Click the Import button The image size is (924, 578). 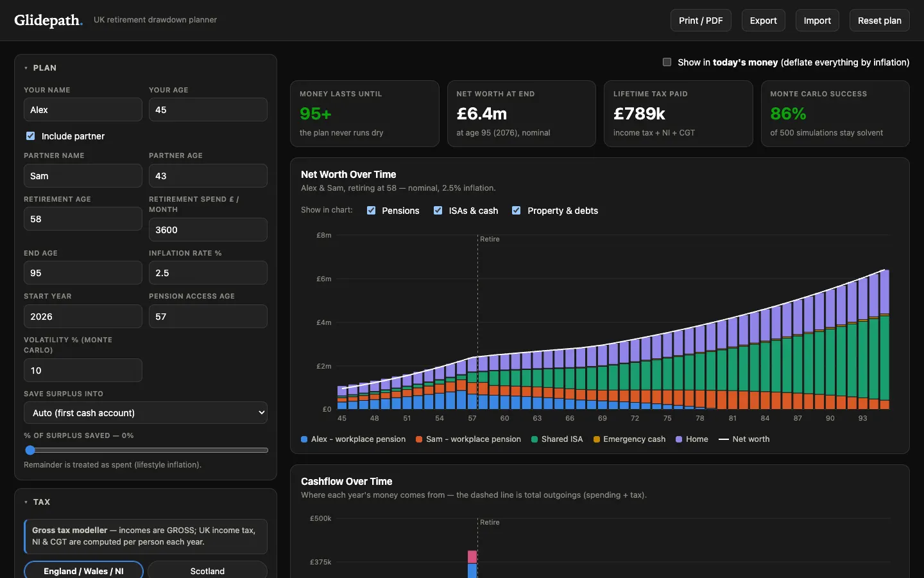click(x=817, y=21)
